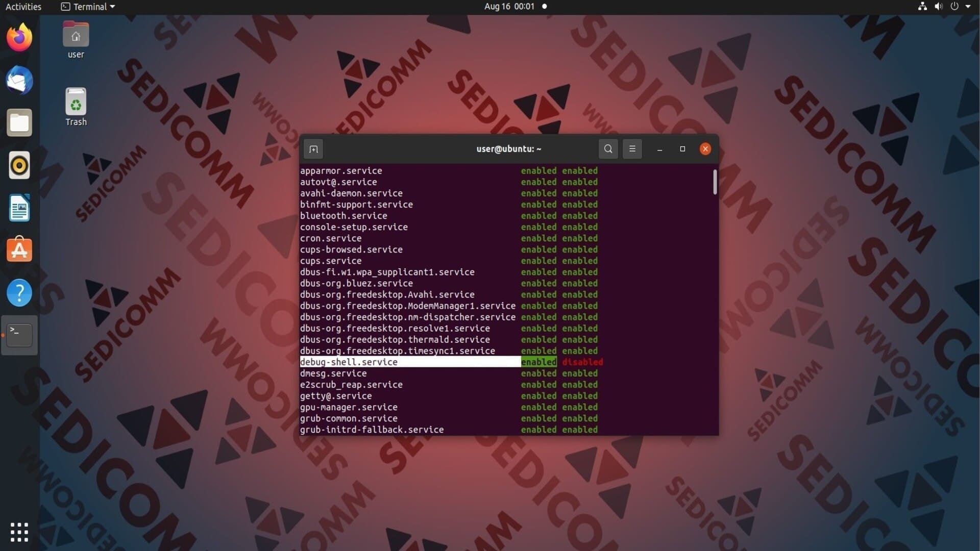Maximize the terminal window
This screenshot has height=551, width=980.
tap(682, 149)
